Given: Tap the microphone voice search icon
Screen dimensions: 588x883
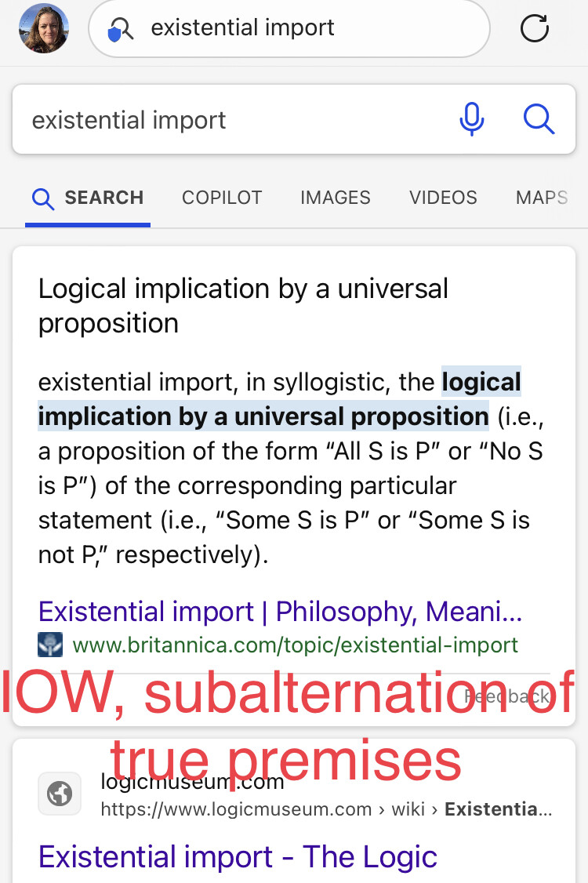Looking at the screenshot, I should pos(472,119).
